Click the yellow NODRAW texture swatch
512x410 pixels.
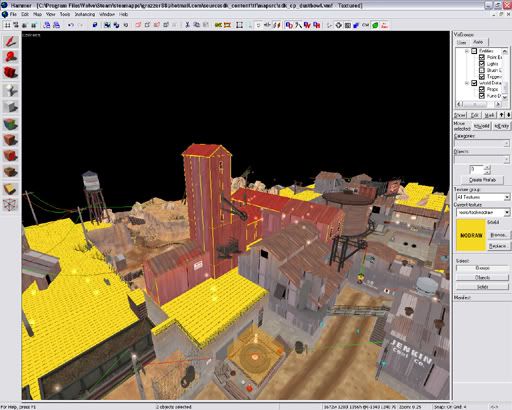click(x=471, y=235)
